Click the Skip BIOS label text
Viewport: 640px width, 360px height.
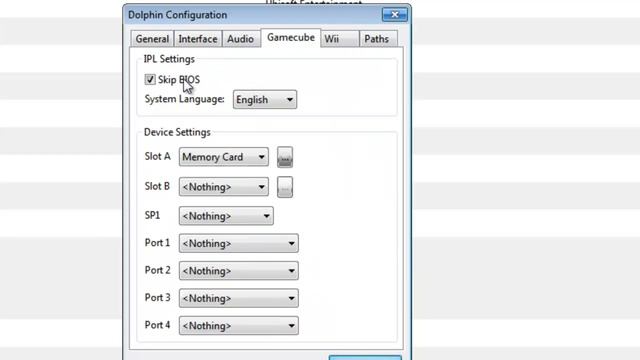click(179, 80)
